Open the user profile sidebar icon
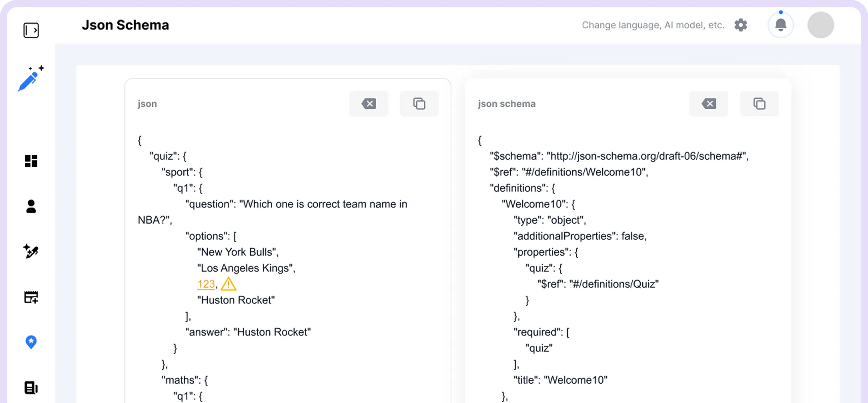Viewport: 868px width, 403px height. (31, 206)
